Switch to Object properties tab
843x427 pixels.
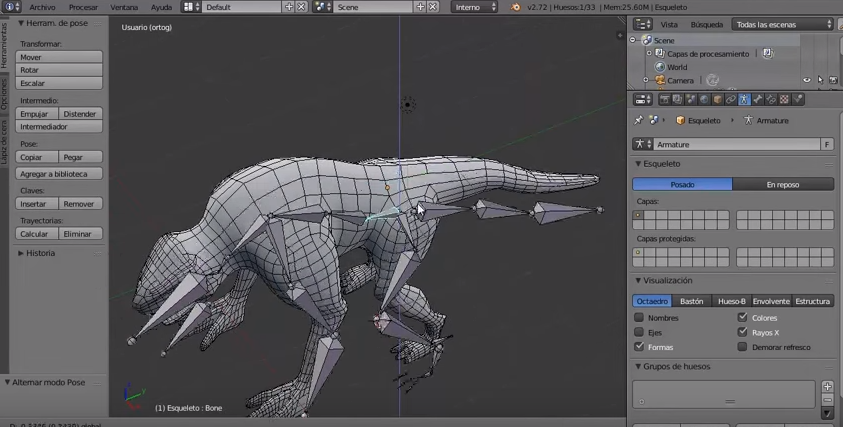pyautogui.click(x=717, y=99)
